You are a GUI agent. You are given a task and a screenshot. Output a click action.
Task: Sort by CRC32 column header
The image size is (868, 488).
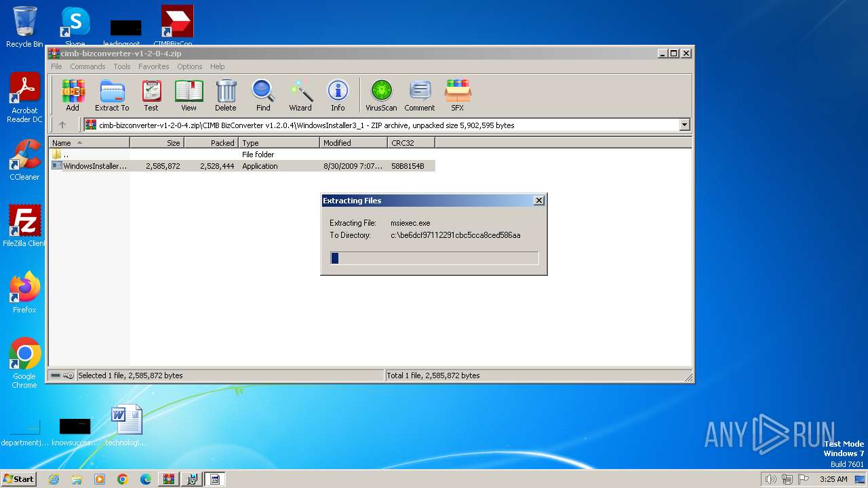(411, 143)
